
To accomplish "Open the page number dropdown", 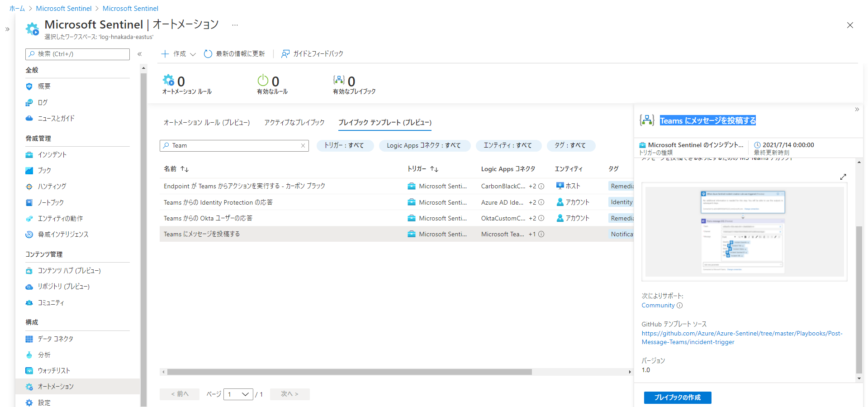I will click(238, 394).
